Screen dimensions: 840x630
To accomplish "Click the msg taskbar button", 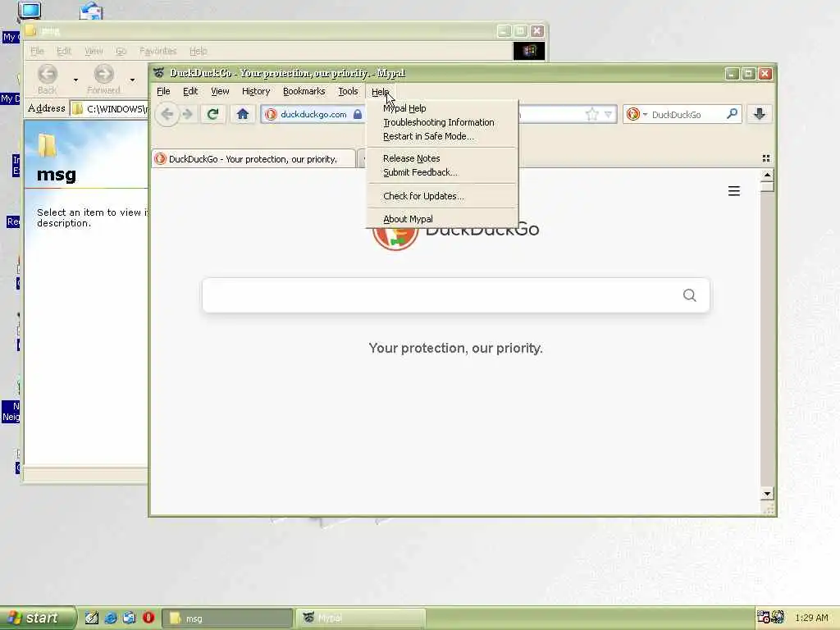I will point(227,619).
